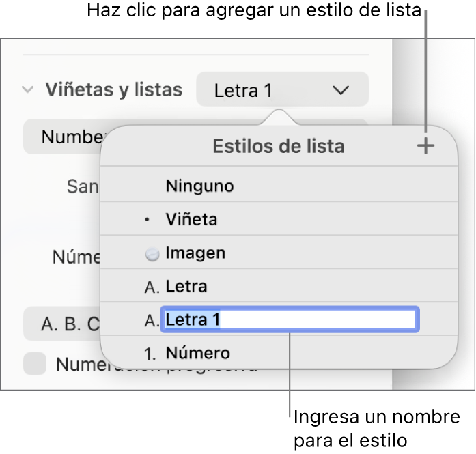Choose the Imagen list style
This screenshot has width=476, height=454.
(x=195, y=253)
